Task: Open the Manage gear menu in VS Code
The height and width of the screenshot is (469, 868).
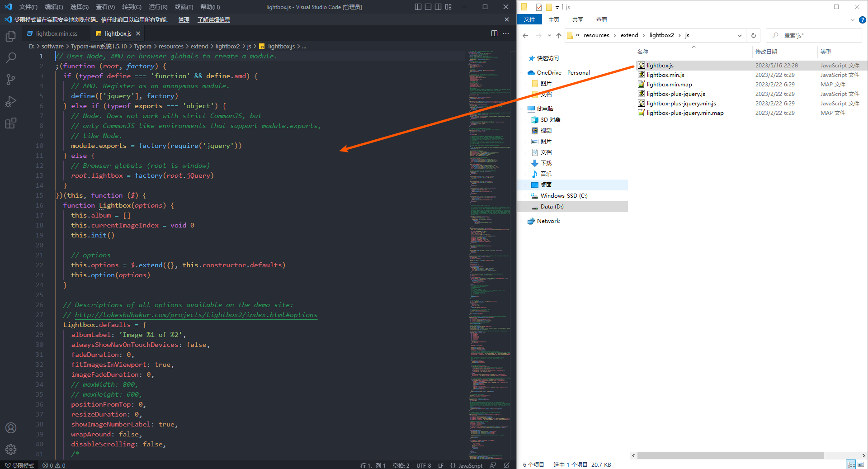Action: click(x=11, y=449)
